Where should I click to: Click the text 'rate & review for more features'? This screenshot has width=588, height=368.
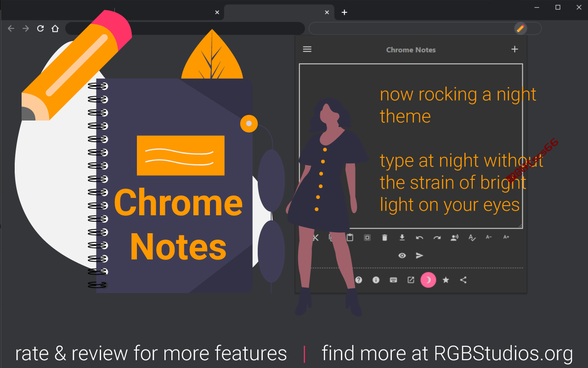151,353
